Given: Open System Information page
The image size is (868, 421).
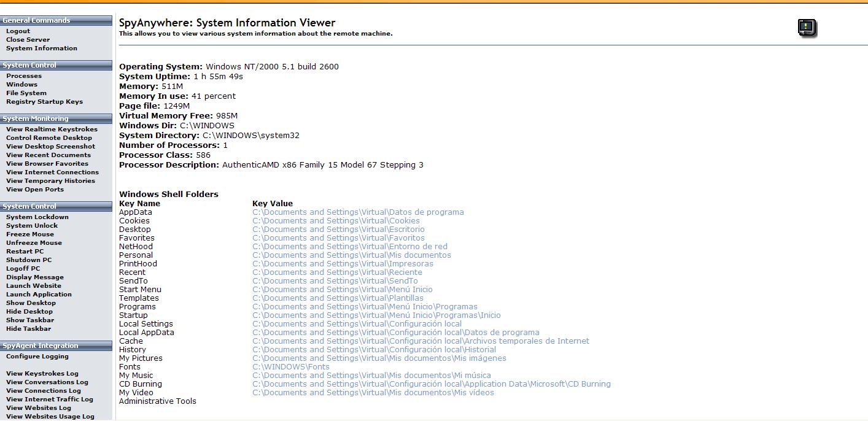Looking at the screenshot, I should (x=42, y=48).
